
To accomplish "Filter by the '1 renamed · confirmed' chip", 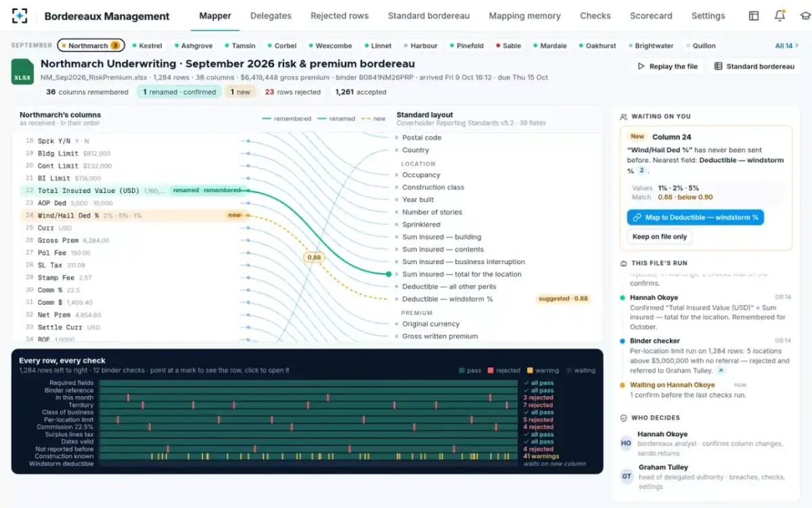I will point(179,92).
